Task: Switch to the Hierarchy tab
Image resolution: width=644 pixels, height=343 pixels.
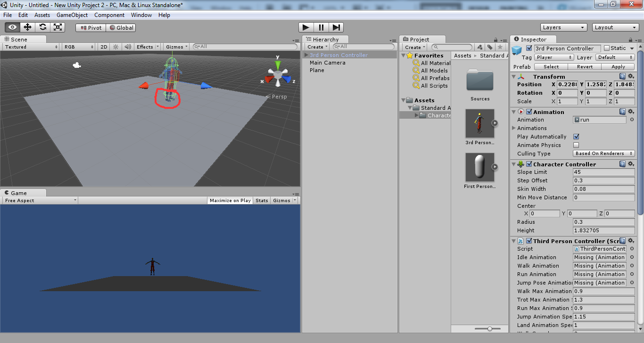Action: [x=325, y=40]
